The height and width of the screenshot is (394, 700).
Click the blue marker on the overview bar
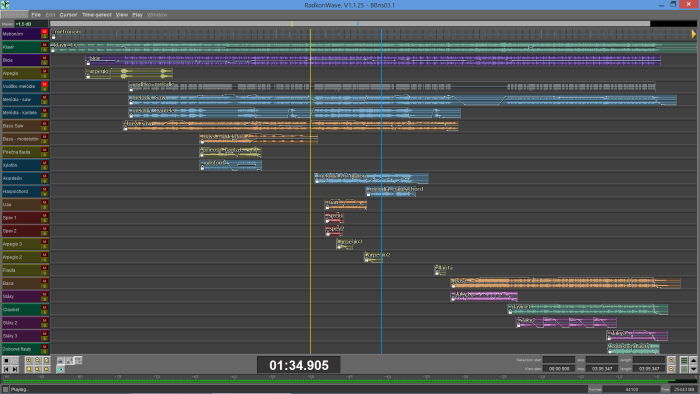click(358, 24)
